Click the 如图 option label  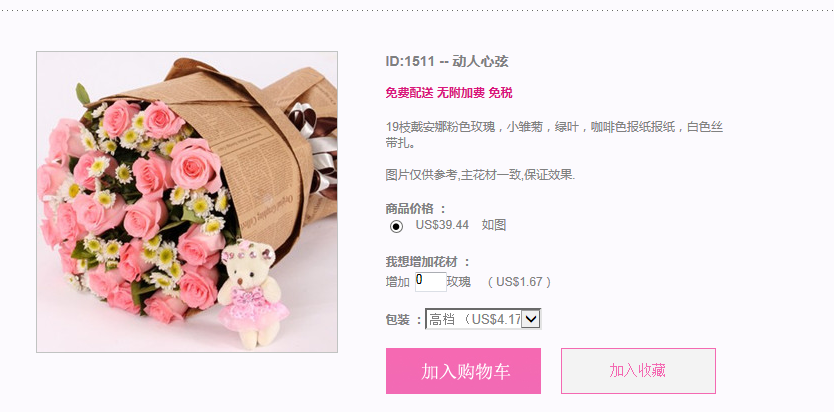tap(494, 225)
